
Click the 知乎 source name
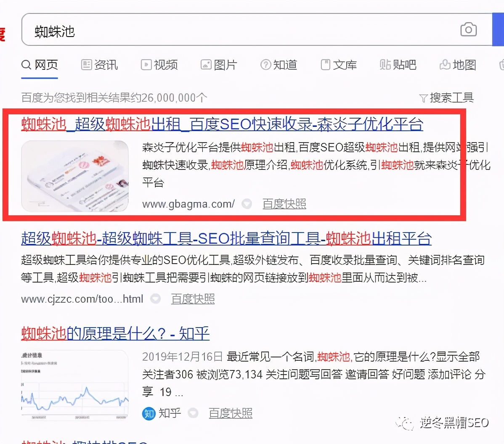[170, 413]
